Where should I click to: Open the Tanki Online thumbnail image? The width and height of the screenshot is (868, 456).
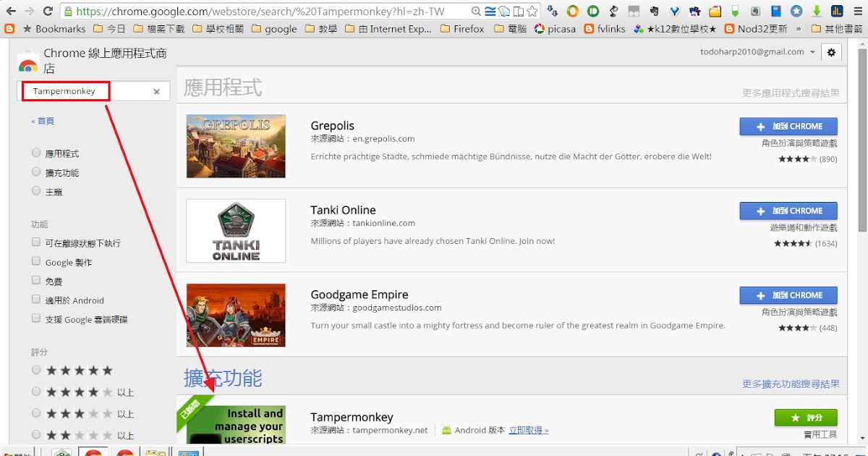tap(236, 231)
